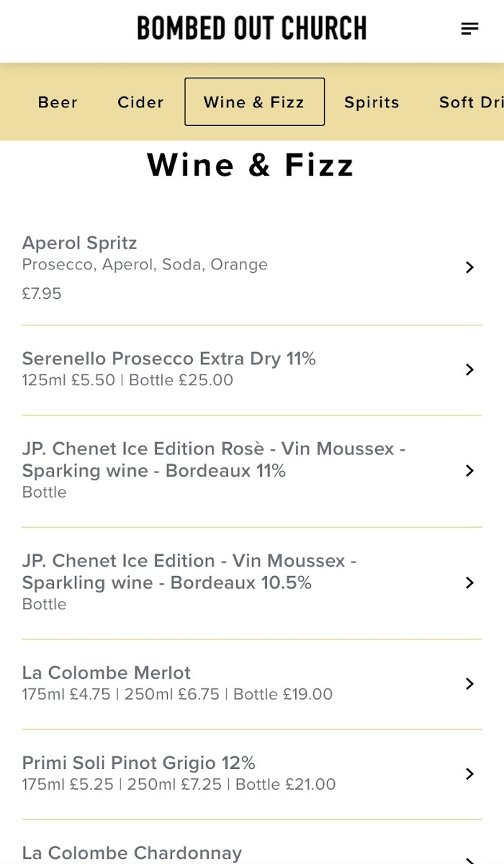Show the Soft Drinks tab

point(472,102)
